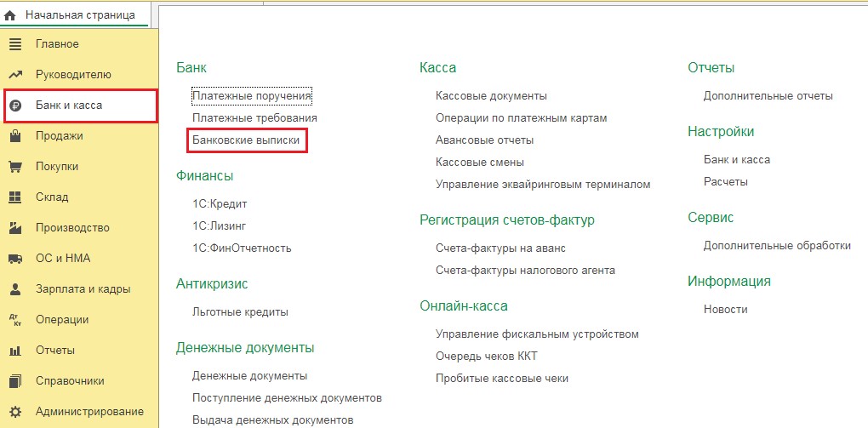Open Платежные требования

254,118
